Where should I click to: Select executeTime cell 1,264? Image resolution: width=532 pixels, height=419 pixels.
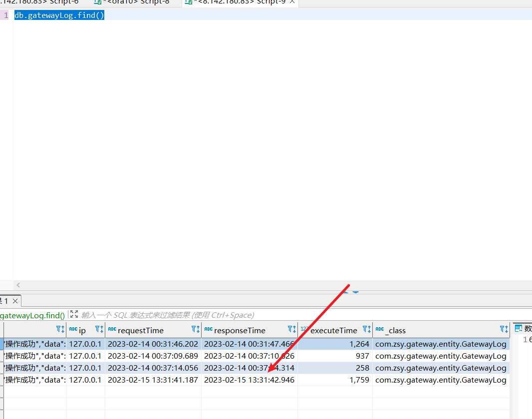click(x=335, y=344)
